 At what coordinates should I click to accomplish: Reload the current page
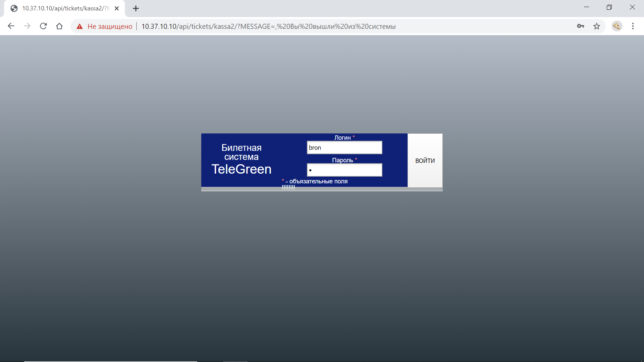click(x=43, y=26)
